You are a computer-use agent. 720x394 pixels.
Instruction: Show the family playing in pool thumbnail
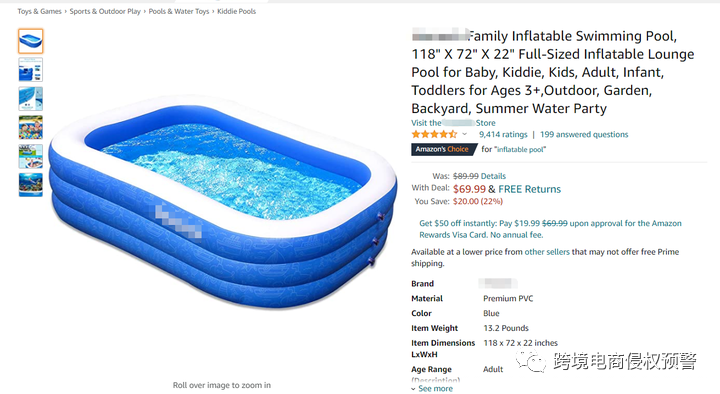pyautogui.click(x=31, y=127)
